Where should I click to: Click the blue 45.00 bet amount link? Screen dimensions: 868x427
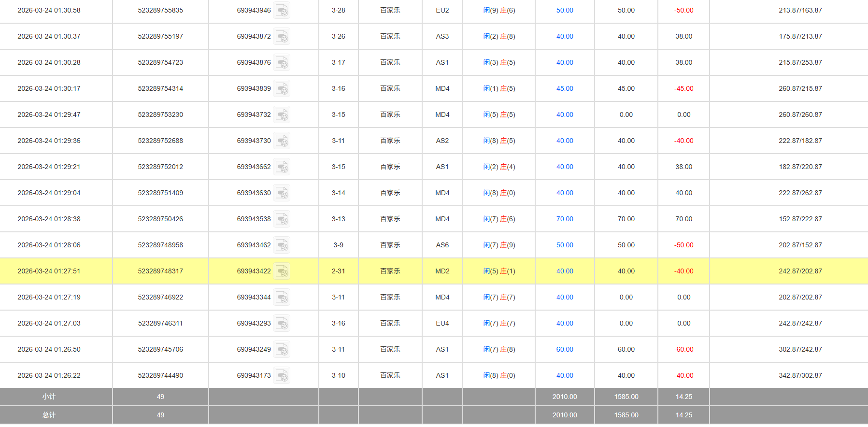coord(564,89)
